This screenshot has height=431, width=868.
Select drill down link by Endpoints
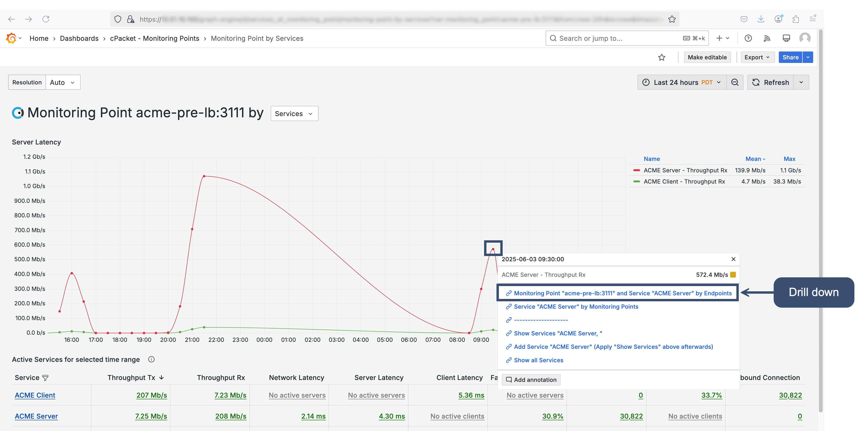tap(623, 293)
